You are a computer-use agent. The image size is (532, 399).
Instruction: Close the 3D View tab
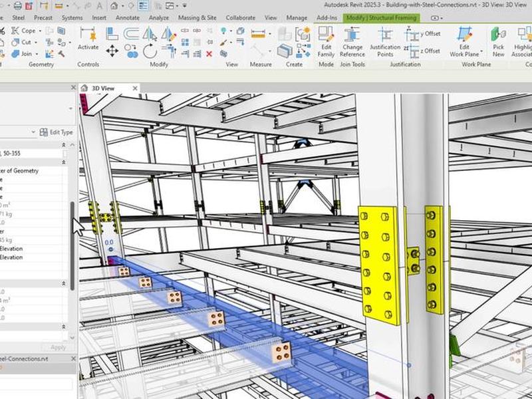coord(135,88)
